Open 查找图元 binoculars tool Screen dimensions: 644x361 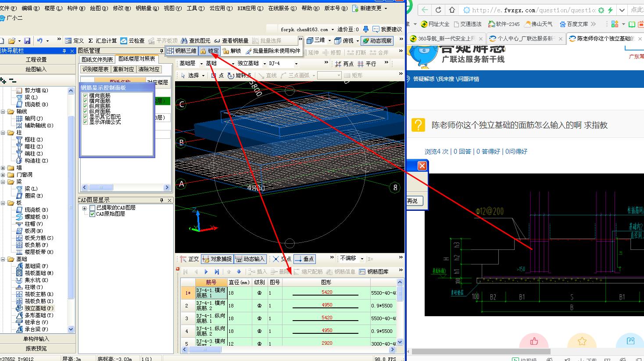click(196, 41)
